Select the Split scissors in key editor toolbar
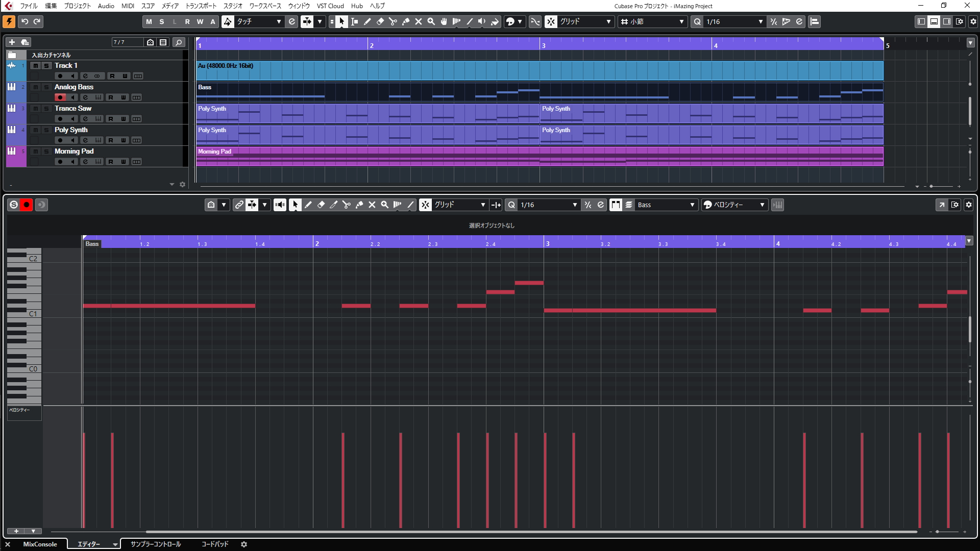Image resolution: width=980 pixels, height=551 pixels. [x=346, y=205]
